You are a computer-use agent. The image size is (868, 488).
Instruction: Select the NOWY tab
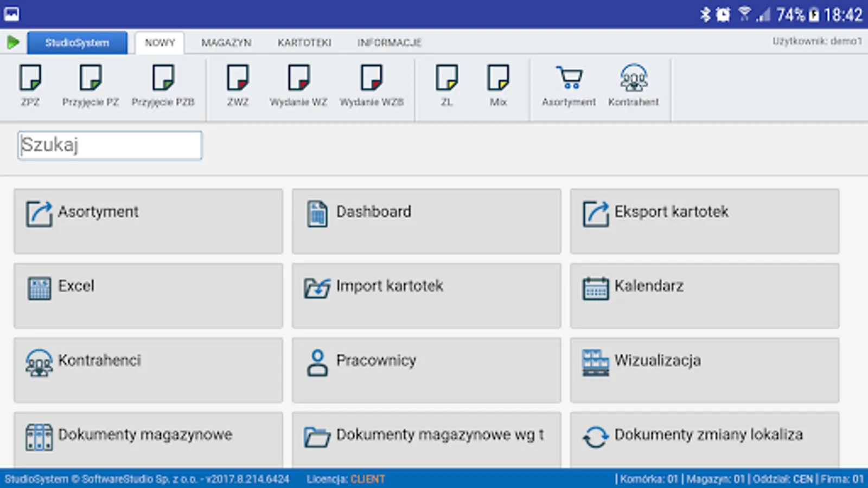coord(159,42)
